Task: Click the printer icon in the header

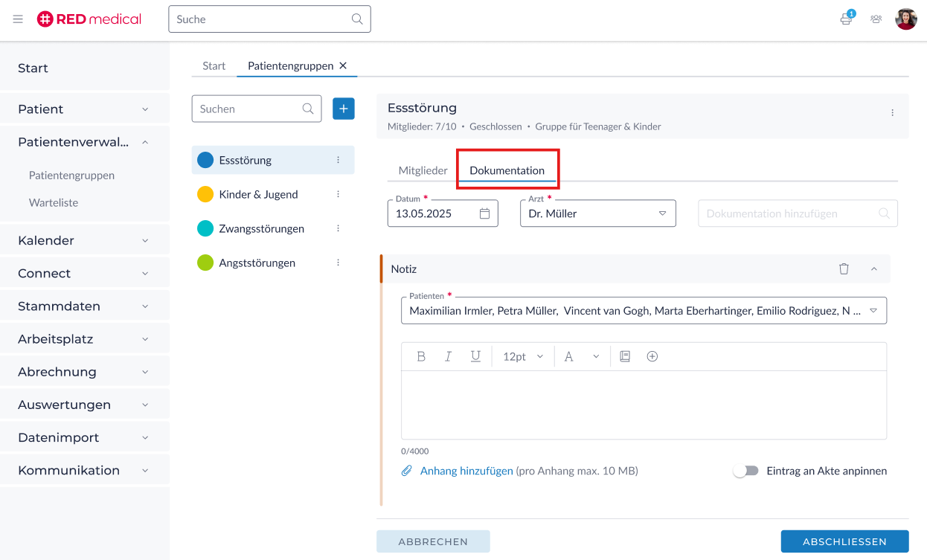Action: 845,19
